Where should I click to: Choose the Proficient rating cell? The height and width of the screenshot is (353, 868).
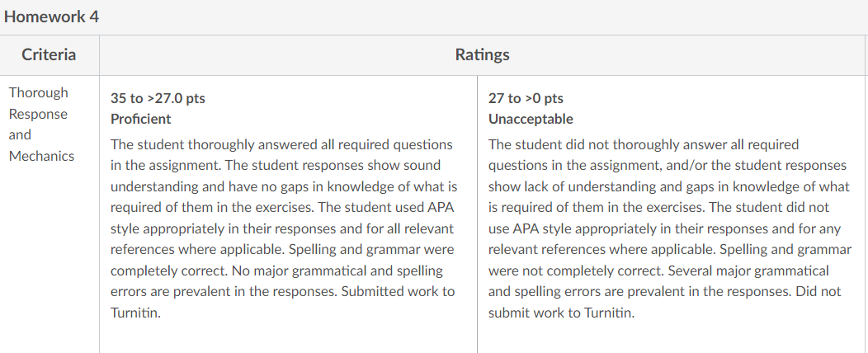tap(288, 214)
